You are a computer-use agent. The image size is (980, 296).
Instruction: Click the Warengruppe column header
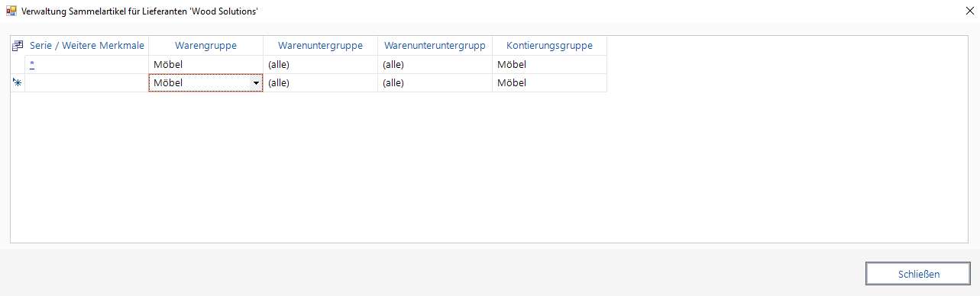tap(206, 46)
